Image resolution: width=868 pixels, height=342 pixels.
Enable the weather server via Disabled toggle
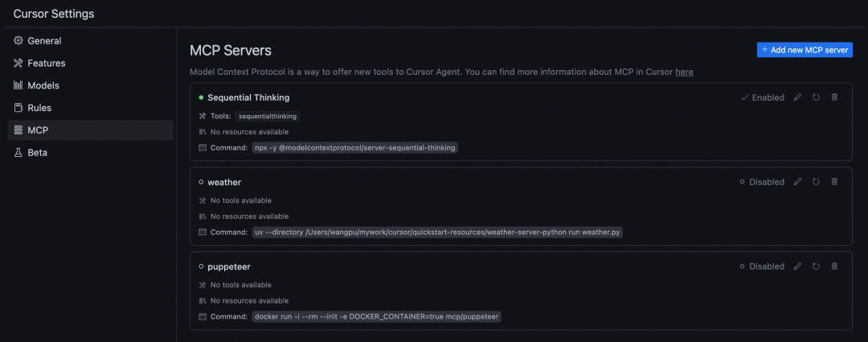pos(762,182)
